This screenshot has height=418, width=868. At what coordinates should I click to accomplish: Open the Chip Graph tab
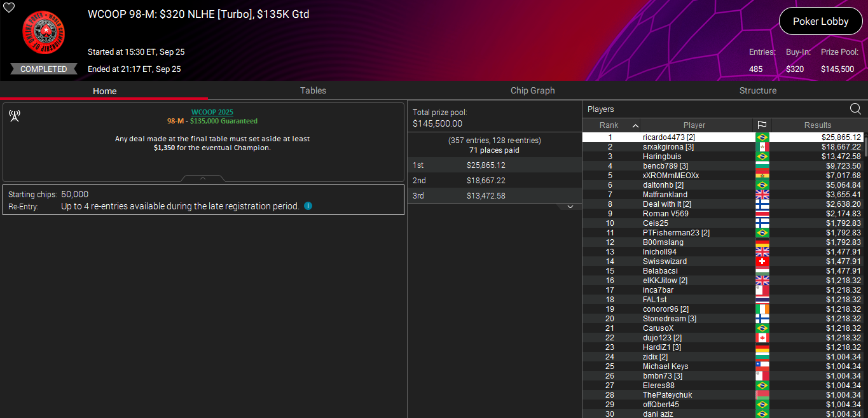coord(532,90)
